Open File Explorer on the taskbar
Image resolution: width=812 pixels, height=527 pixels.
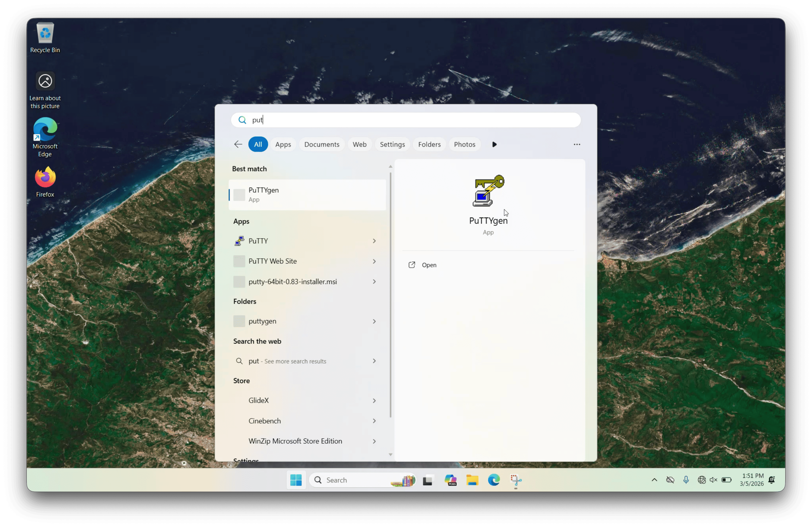click(x=472, y=480)
